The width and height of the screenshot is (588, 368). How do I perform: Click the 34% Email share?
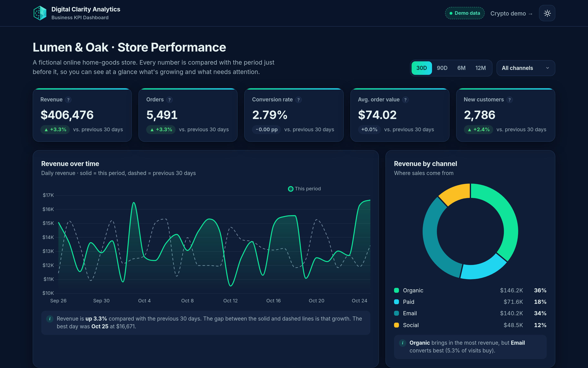tap(540, 313)
